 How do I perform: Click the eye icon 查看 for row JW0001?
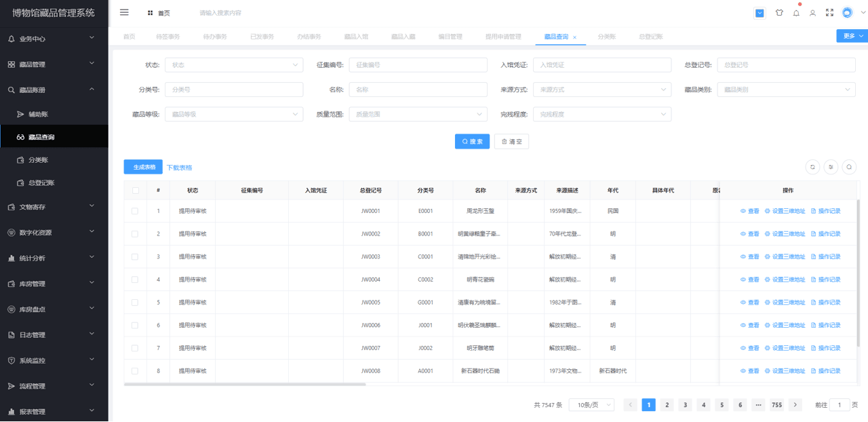(743, 211)
